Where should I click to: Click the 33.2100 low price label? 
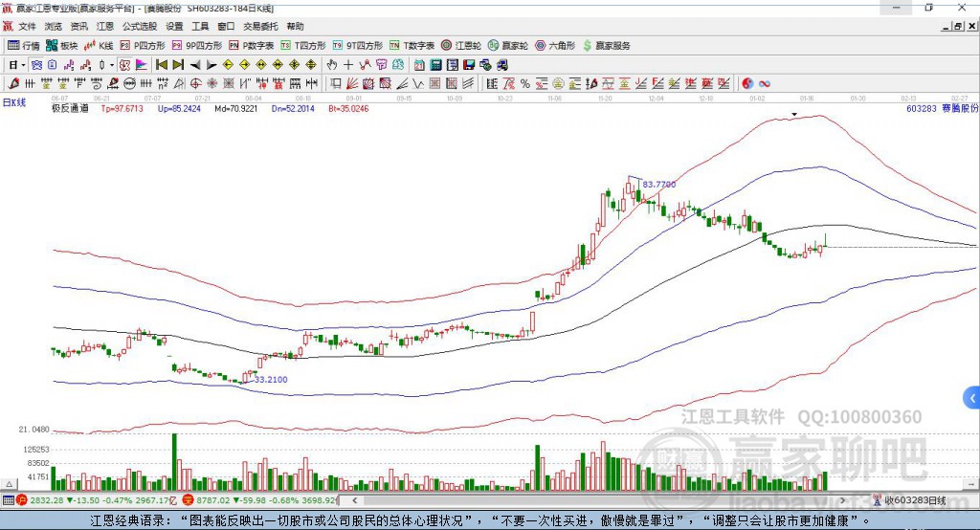click(271, 380)
